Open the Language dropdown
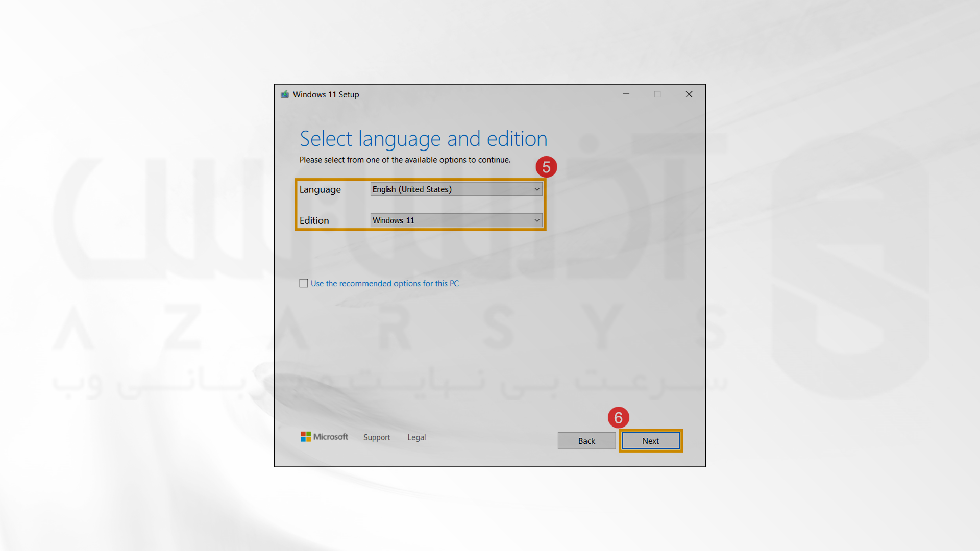Screen dimensions: 980x551 [x=456, y=189]
